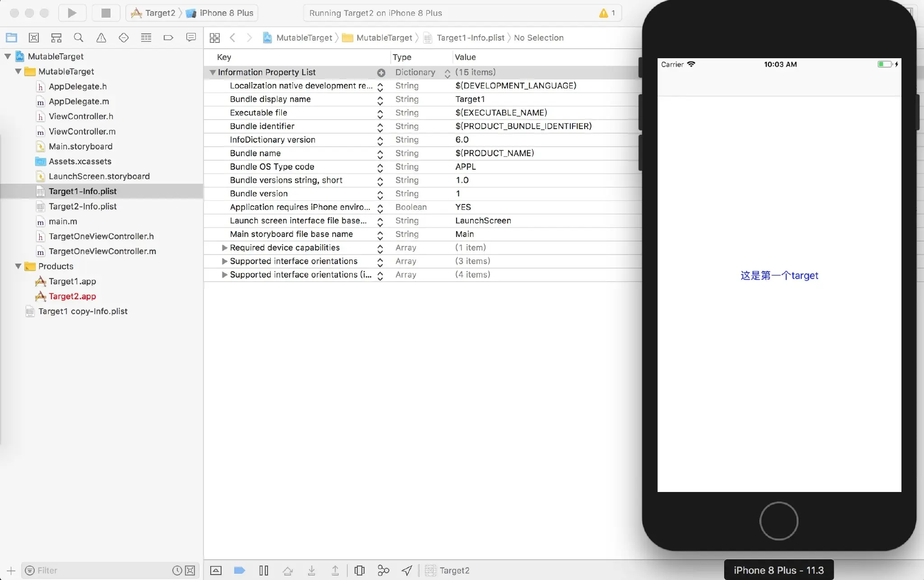Expand Supported interface orientations (4 items) row
The image size is (924, 580).
pyautogui.click(x=224, y=275)
